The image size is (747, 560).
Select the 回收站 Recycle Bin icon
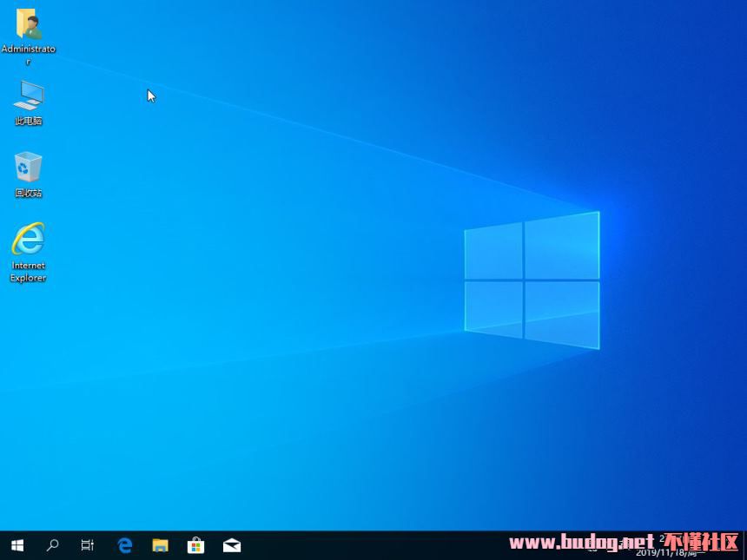28,167
